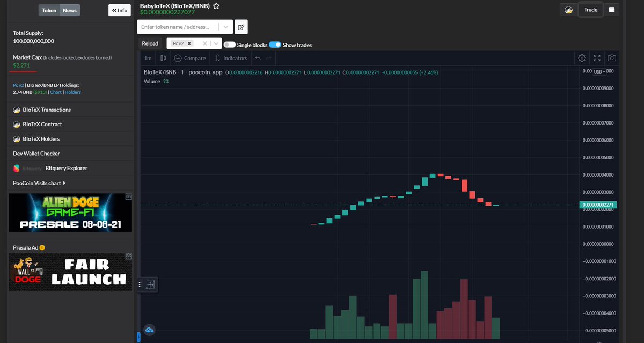Open BIoTeX Transactions link
The image size is (644, 343).
[x=47, y=110]
